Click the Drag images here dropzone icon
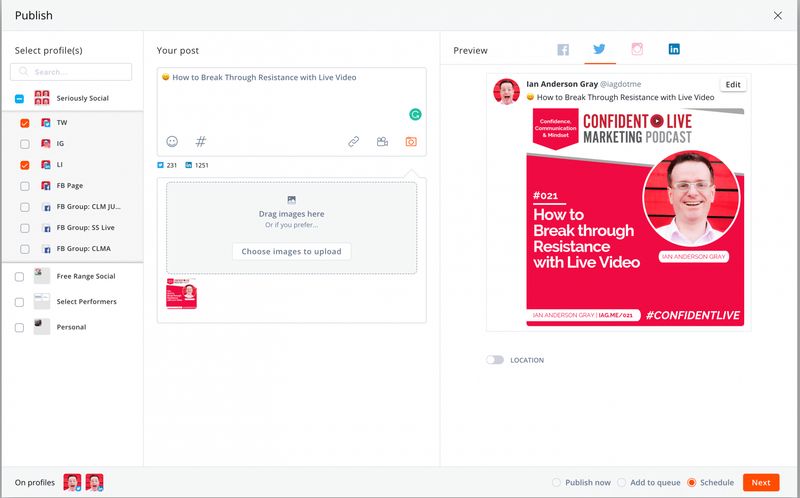The width and height of the screenshot is (800, 498). [291, 200]
